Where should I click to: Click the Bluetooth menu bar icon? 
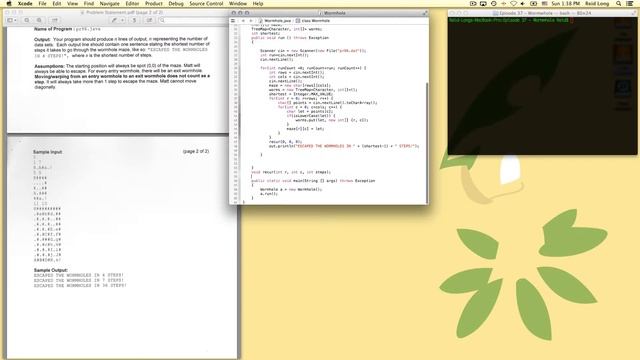coord(504,3)
